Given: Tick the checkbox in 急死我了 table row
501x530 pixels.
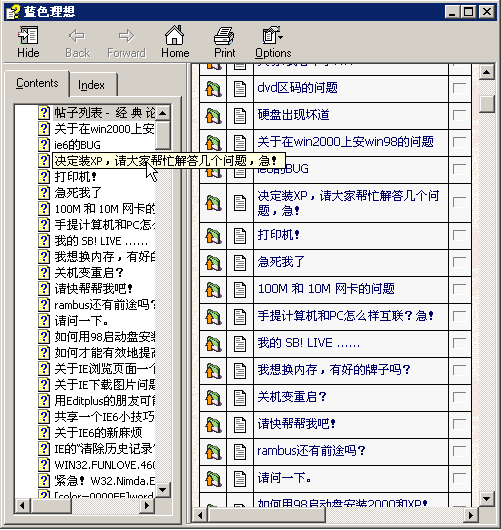Looking at the screenshot, I should [x=460, y=262].
